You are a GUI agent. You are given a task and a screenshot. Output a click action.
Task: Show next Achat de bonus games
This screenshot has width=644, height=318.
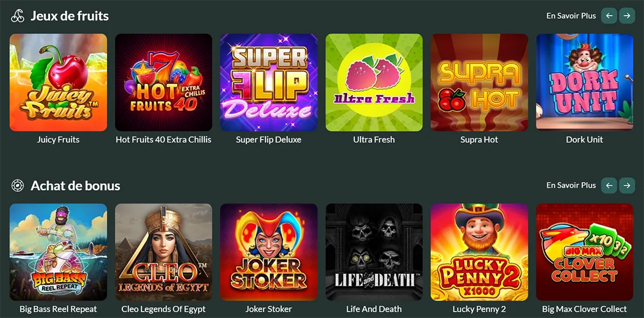627,185
